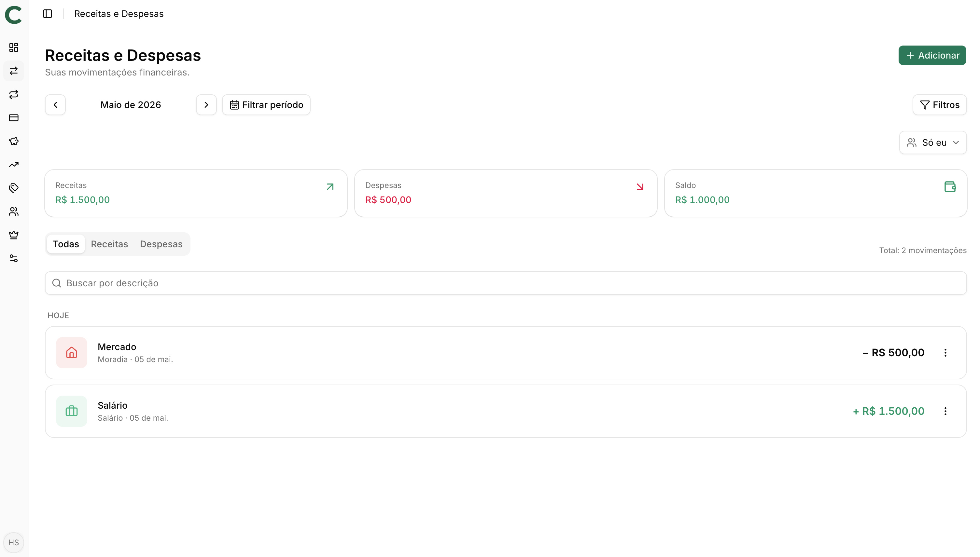Viewport: 980px width, 557px height.
Task: Click the Saldo wallet icon
Action: point(950,187)
